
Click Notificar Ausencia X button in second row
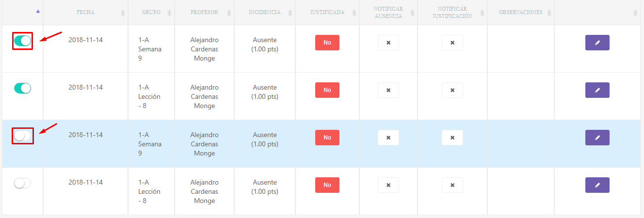[388, 90]
